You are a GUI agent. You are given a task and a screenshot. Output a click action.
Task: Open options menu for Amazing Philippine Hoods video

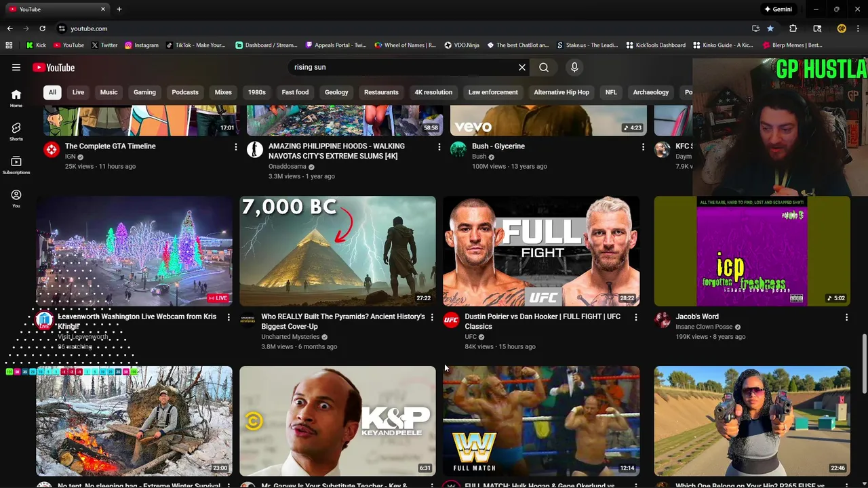(x=439, y=146)
